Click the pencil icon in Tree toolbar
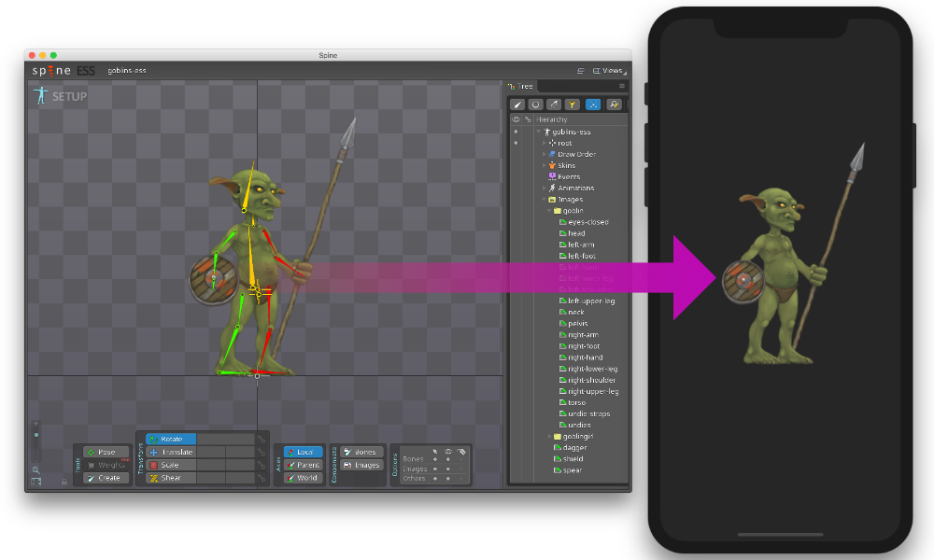The image size is (934, 560). coord(554,105)
